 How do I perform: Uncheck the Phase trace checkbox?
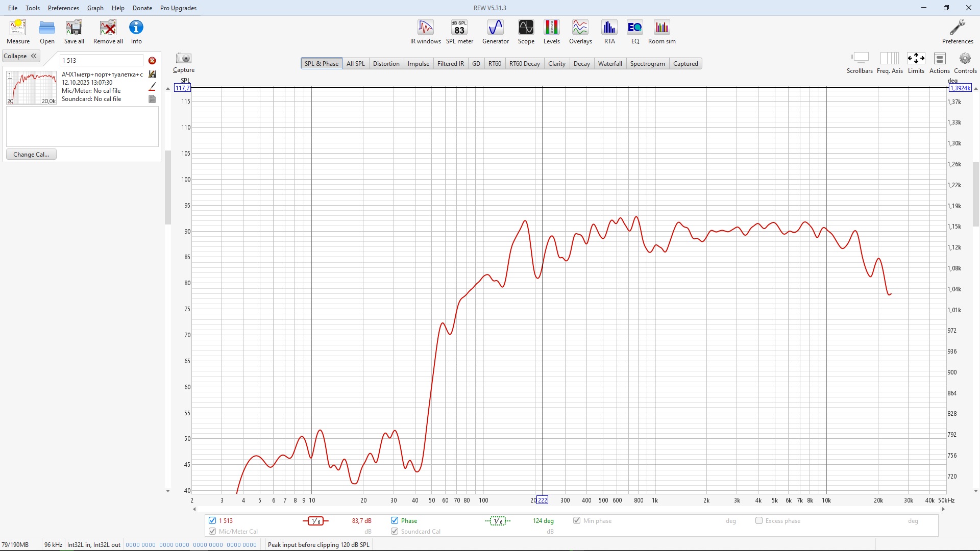[x=395, y=521]
